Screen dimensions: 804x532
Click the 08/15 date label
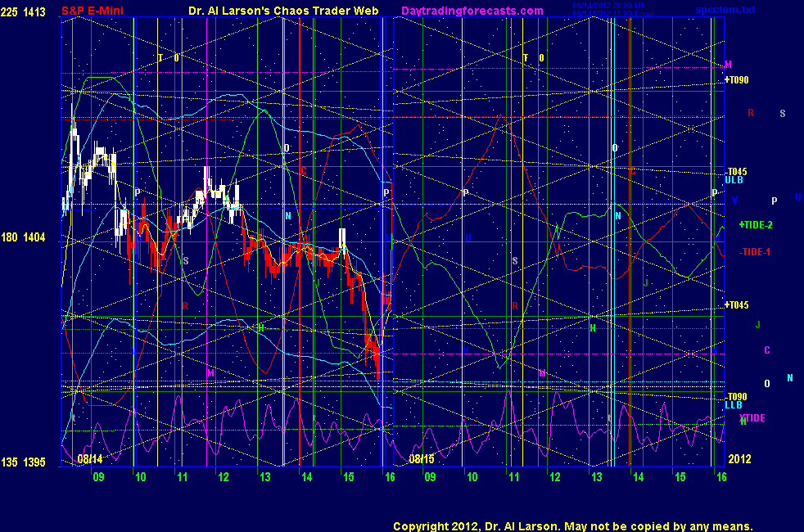tap(422, 458)
